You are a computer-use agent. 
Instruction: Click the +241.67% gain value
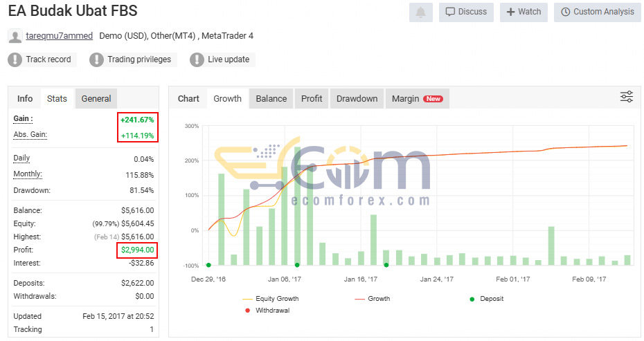tap(137, 120)
